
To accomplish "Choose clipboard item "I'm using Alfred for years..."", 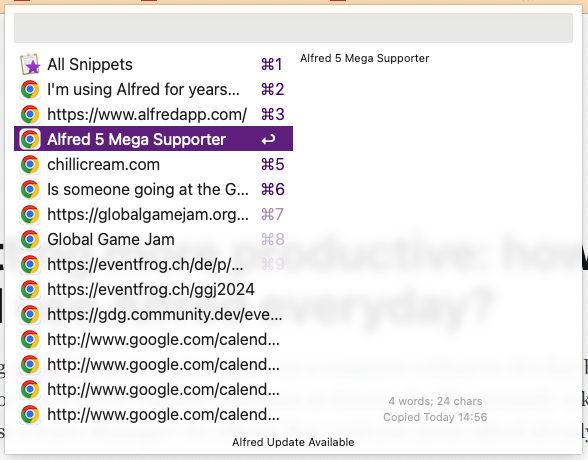I will coord(153,89).
